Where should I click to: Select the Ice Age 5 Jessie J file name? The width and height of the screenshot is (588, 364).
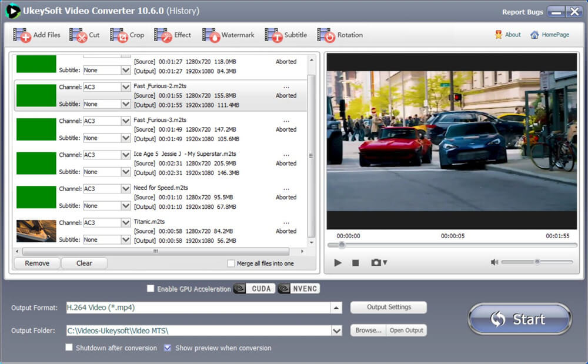pyautogui.click(x=185, y=153)
